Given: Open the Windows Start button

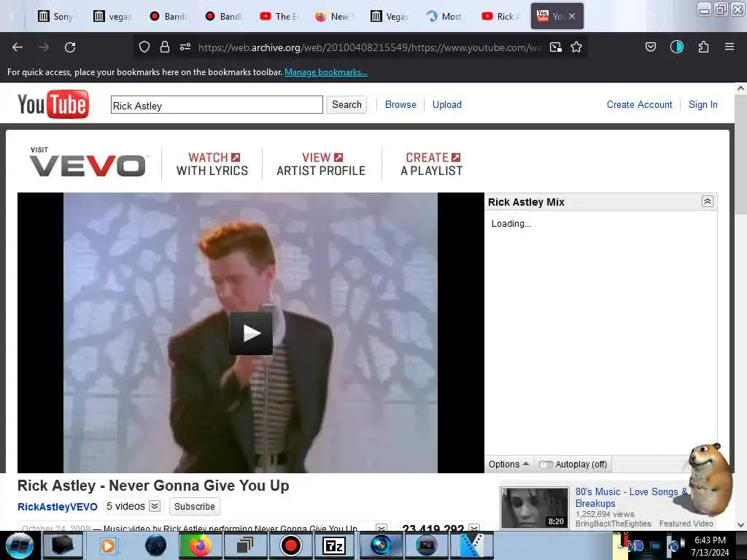Looking at the screenshot, I should tap(19, 545).
